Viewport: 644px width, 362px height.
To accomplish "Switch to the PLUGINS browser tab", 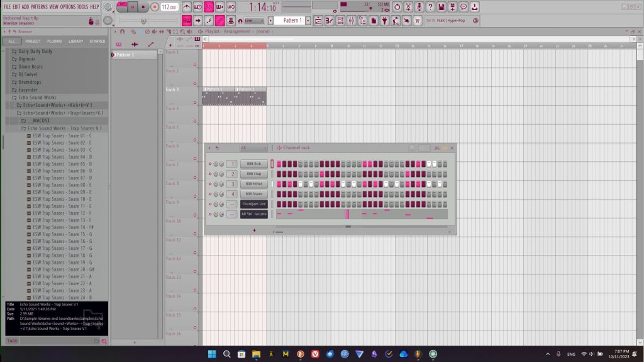I will (x=55, y=41).
